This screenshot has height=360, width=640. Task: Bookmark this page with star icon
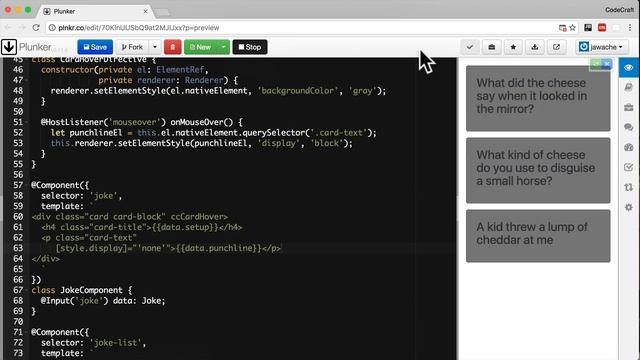(572, 28)
